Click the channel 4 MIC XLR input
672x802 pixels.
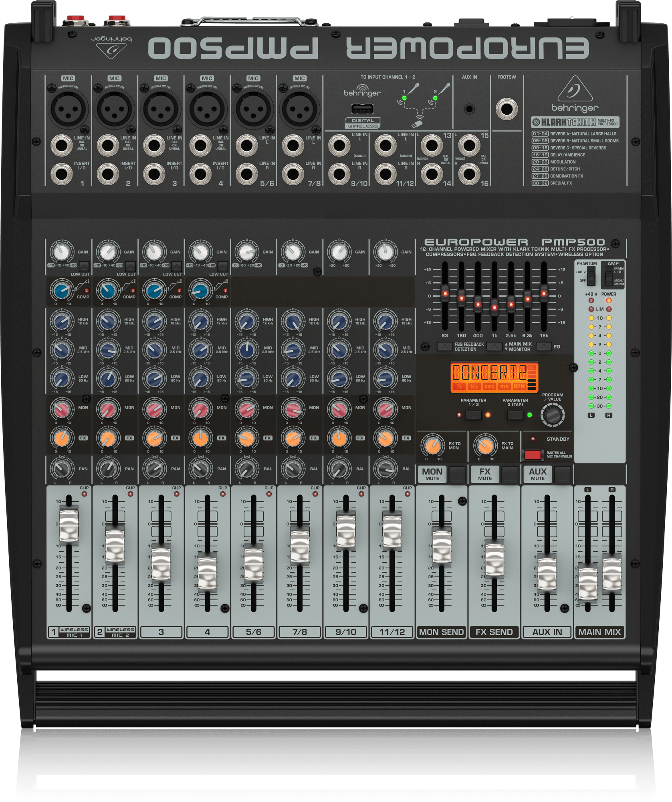coord(207,109)
